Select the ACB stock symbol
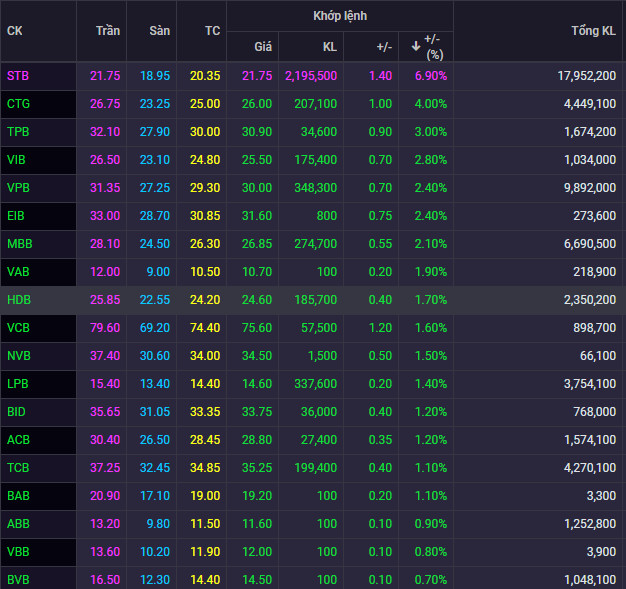 18,439
